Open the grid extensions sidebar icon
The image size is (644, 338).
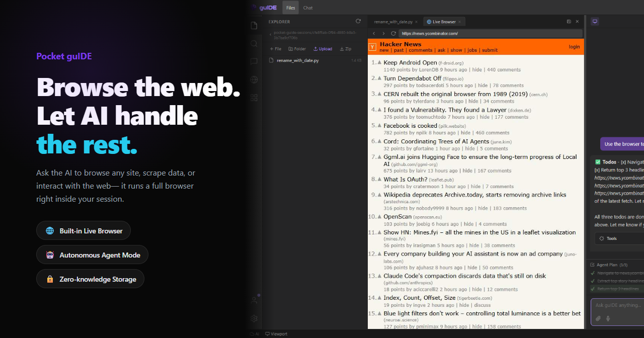(x=254, y=98)
